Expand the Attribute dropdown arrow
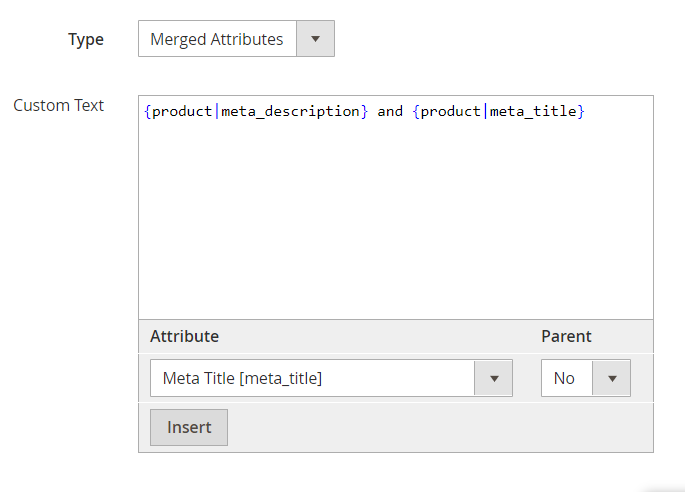 point(494,378)
